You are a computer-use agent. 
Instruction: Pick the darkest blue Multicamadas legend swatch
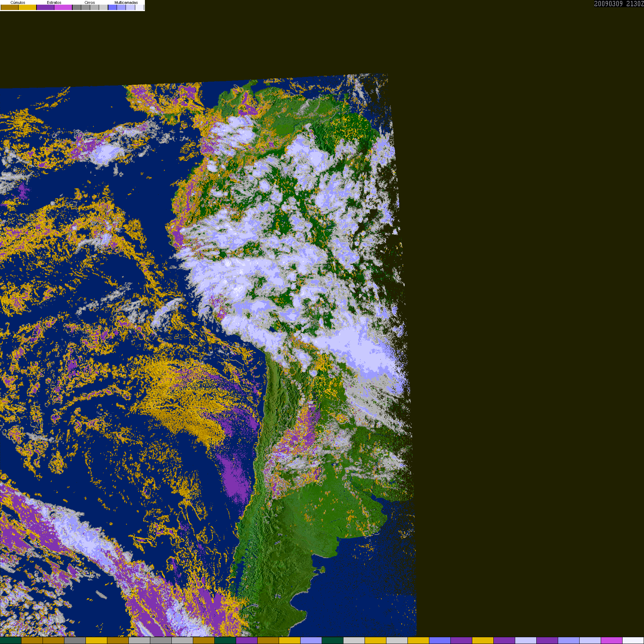113,7
